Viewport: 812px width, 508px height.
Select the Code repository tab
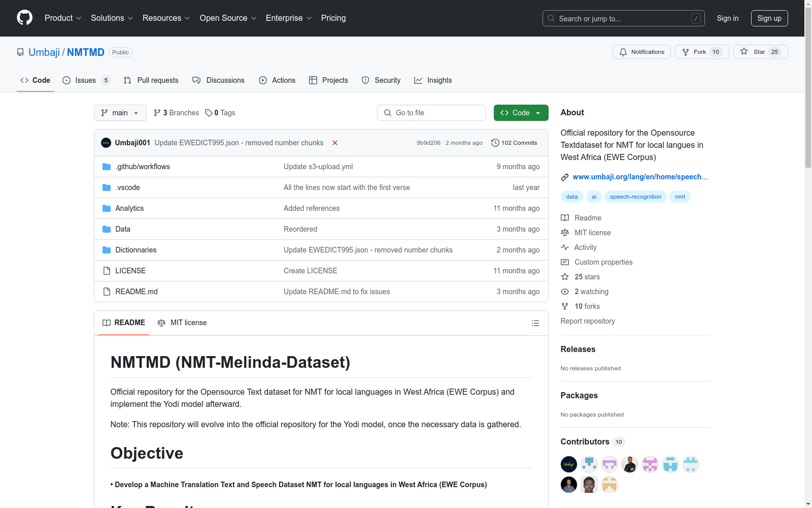36,80
